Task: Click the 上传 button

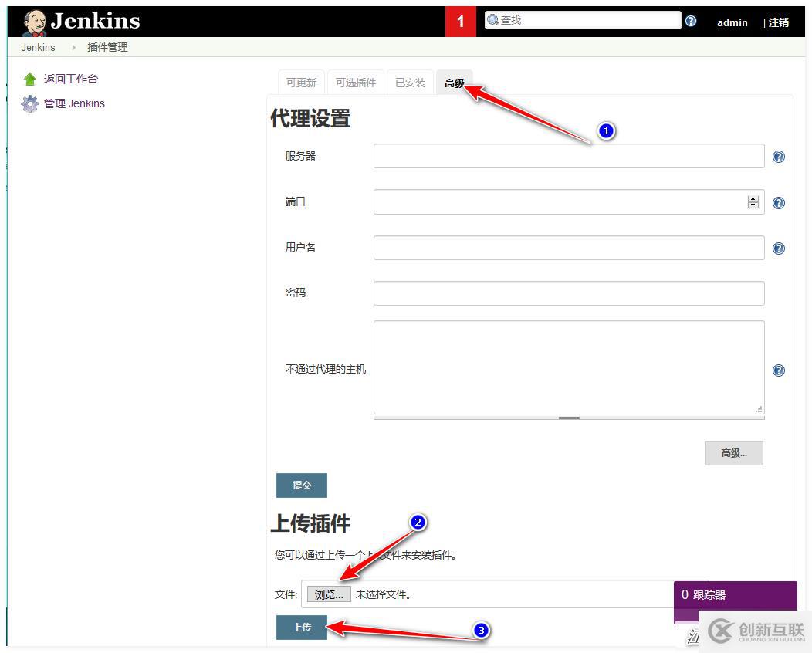Action: [x=301, y=627]
